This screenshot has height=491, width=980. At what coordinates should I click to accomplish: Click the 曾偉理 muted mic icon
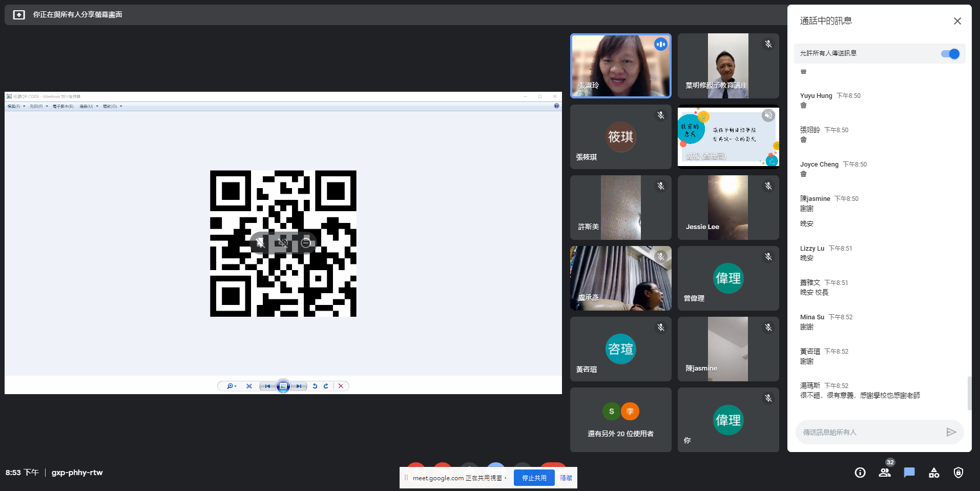pos(768,257)
